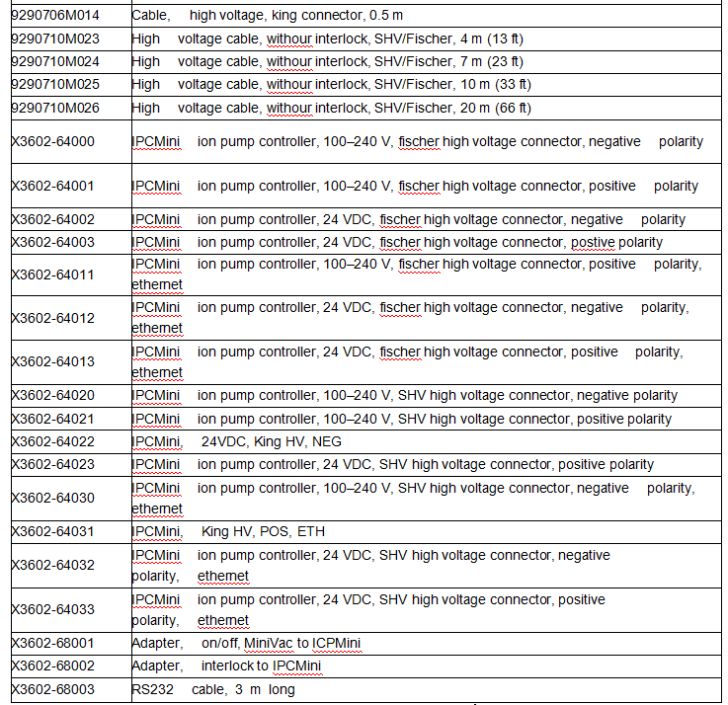Click part number X3602-64032
Viewport: 728px width, 705px height.
[x=52, y=565]
